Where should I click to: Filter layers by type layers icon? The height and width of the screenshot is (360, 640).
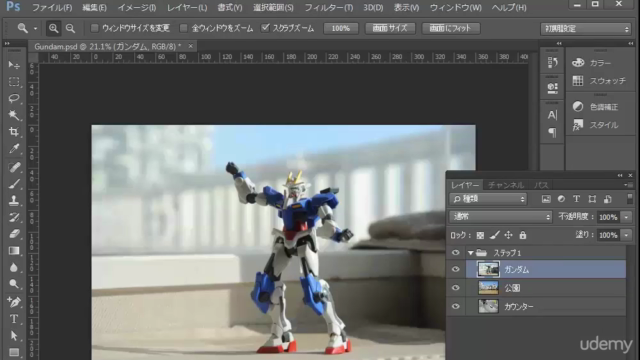click(576, 199)
